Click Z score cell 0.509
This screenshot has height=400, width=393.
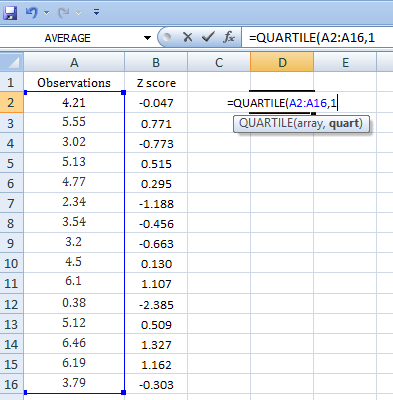[x=156, y=325]
